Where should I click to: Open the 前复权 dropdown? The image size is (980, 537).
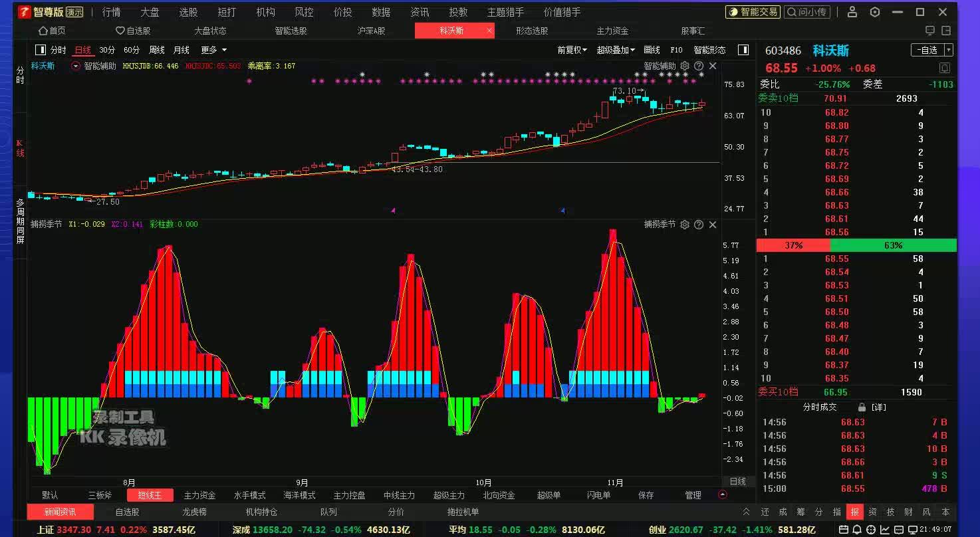point(572,50)
